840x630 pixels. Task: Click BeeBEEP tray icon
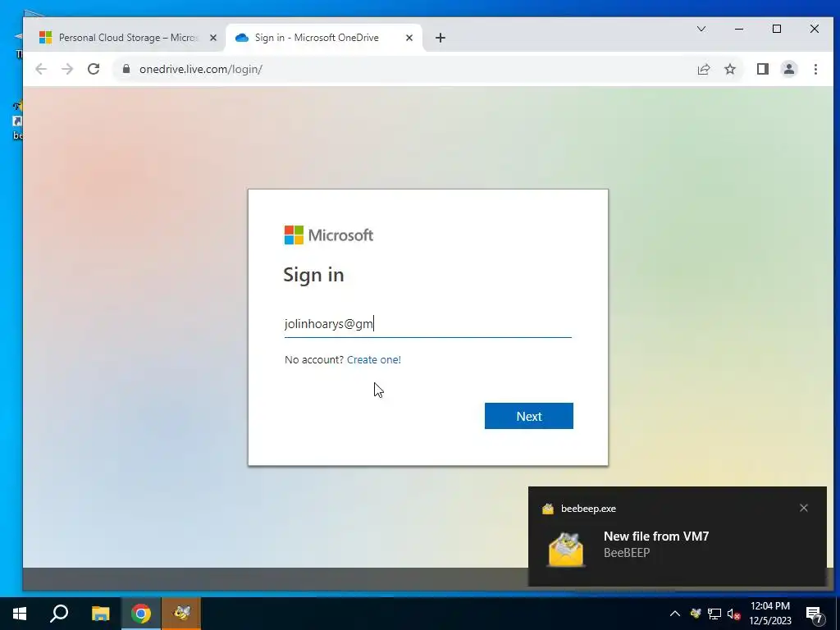coord(696,614)
